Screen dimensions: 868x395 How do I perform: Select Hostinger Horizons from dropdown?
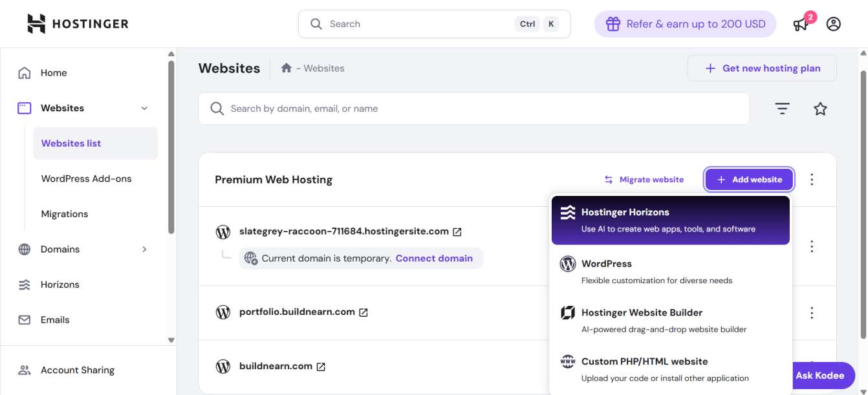point(670,220)
